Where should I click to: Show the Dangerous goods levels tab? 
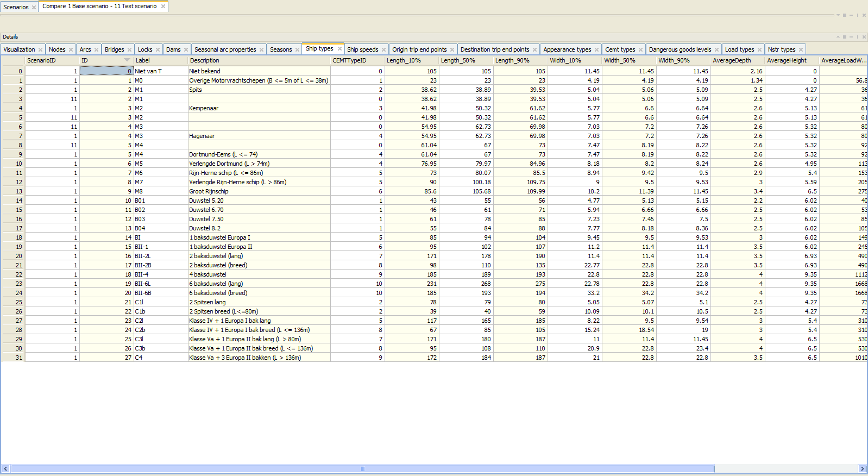[x=680, y=49]
